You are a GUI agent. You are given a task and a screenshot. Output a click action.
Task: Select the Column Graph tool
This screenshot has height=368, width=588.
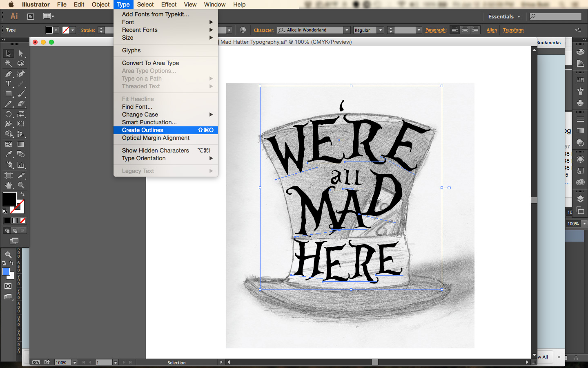click(21, 165)
